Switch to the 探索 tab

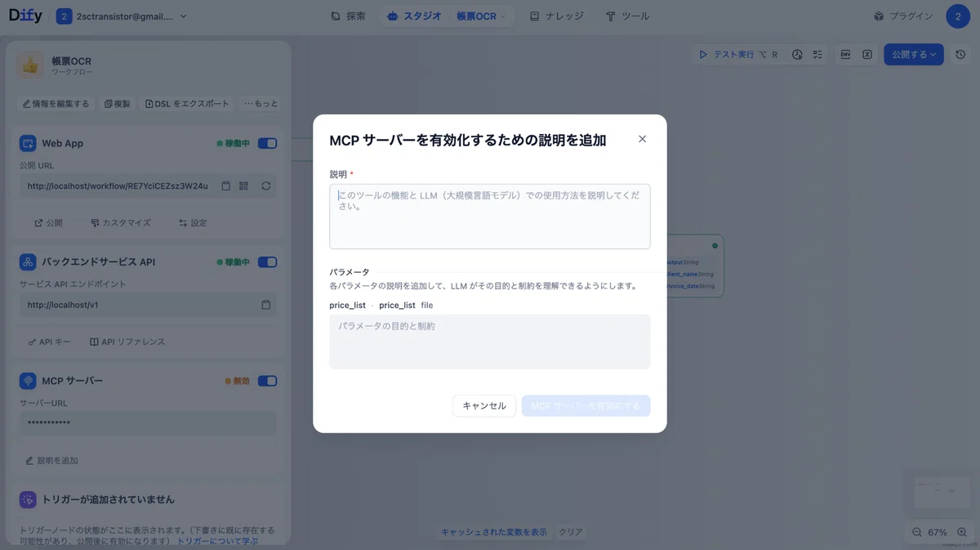tap(349, 16)
